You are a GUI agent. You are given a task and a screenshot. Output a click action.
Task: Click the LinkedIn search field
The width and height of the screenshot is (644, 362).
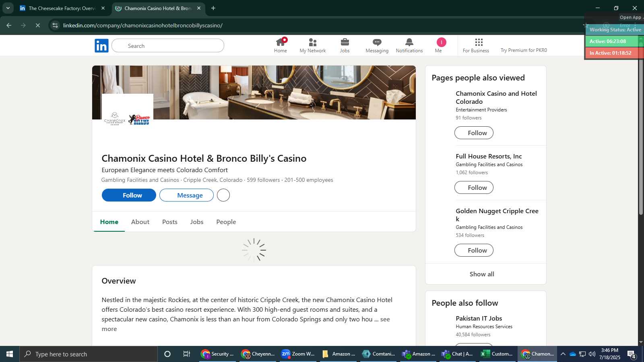click(x=168, y=45)
